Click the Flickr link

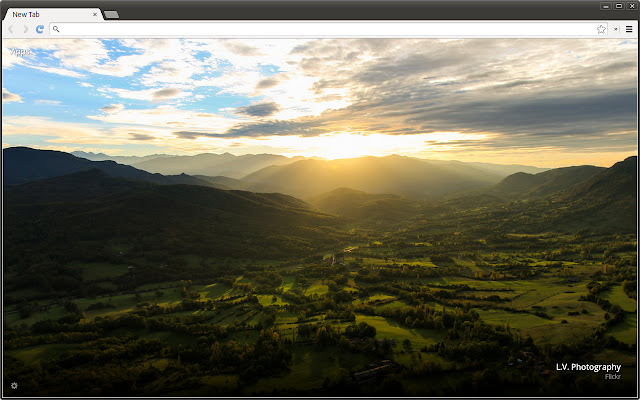(x=613, y=376)
